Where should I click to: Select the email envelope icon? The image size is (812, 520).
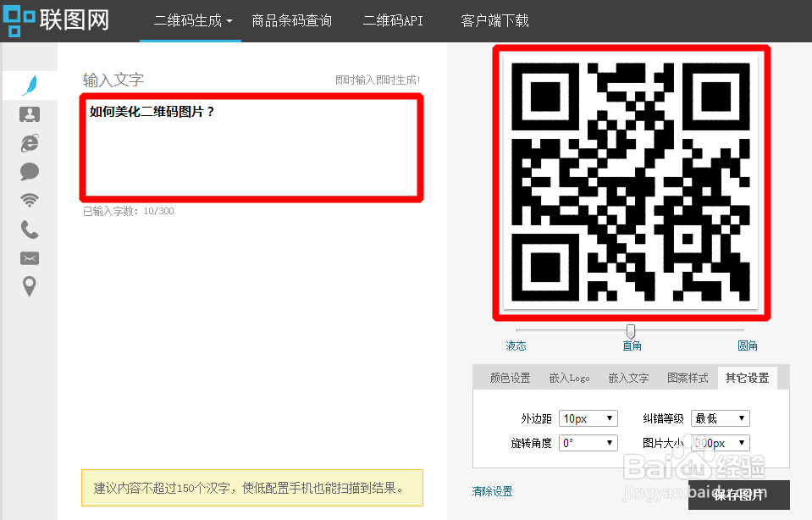coord(30,258)
